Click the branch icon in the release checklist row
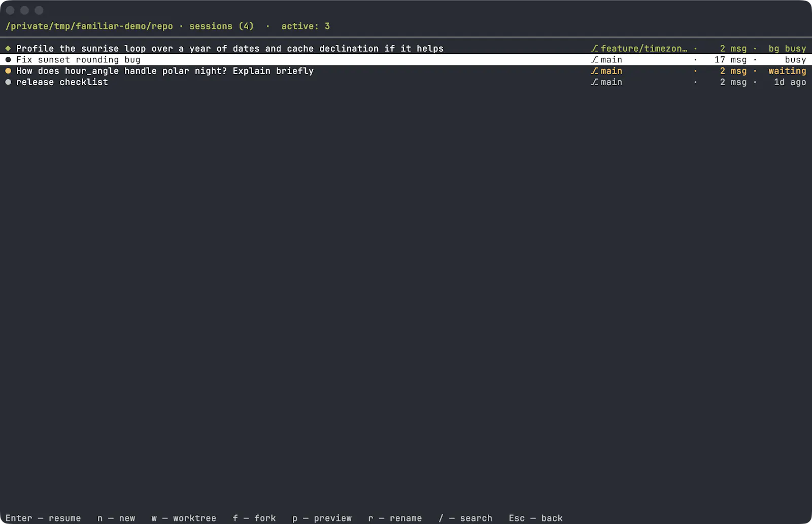Screen dimensions: 812x524 [x=594, y=82]
